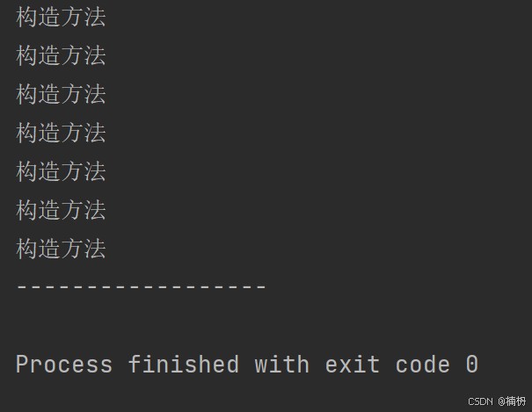Screen dimensions: 532x412
Task: Click the dashed separator line
Action: [x=141, y=287]
